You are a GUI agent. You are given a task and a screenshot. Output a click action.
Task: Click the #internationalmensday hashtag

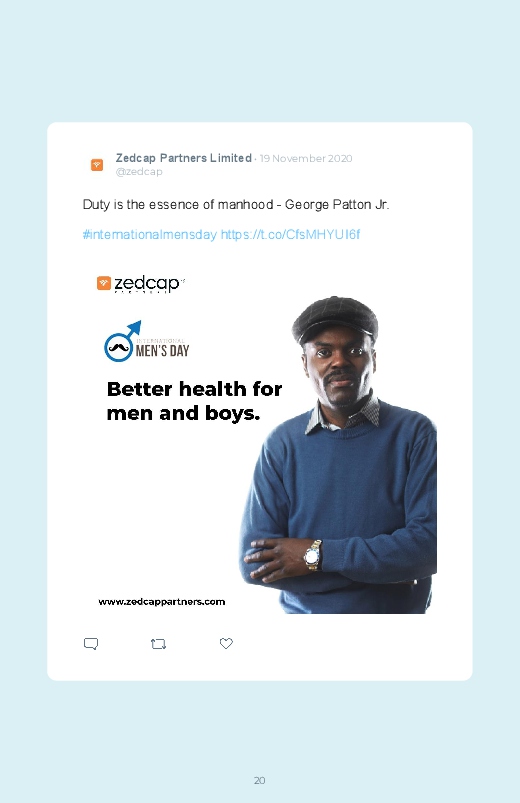(x=150, y=235)
